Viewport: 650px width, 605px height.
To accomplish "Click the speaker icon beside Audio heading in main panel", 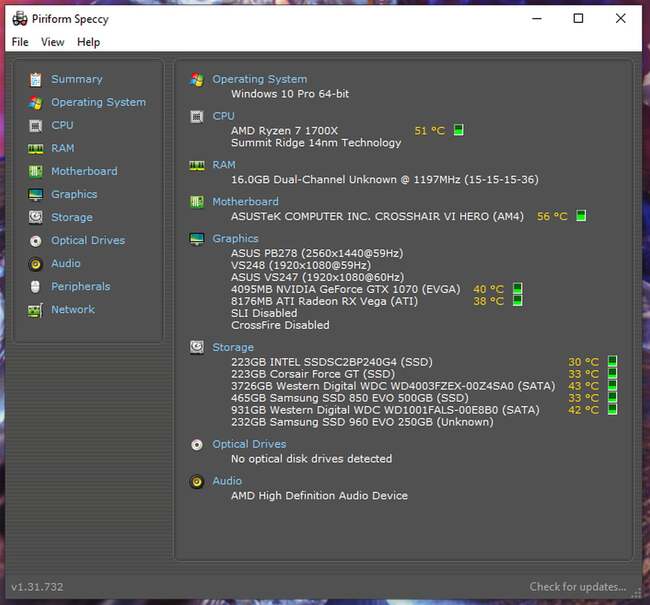I will (x=197, y=481).
